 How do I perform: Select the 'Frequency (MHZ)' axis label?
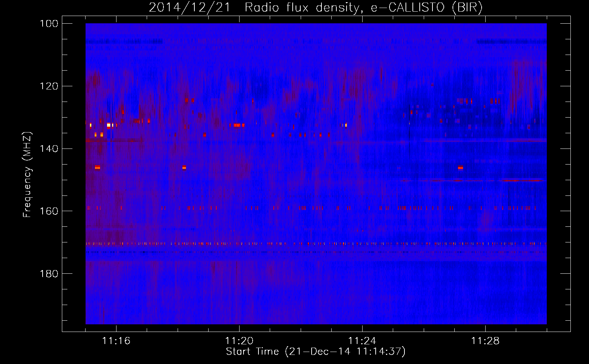[27, 175]
